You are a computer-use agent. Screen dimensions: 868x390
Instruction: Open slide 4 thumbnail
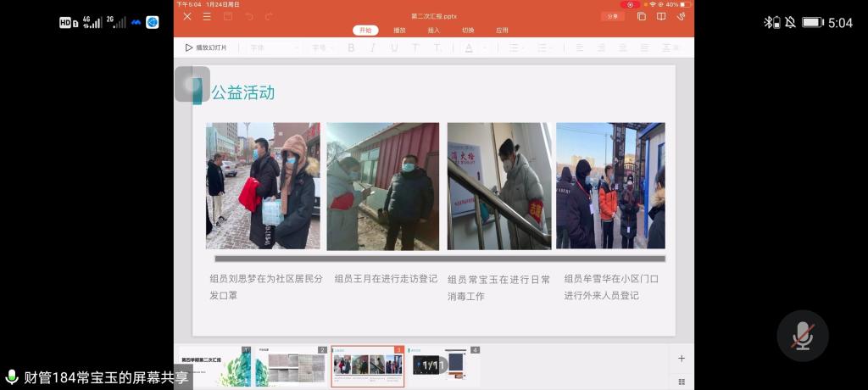[x=444, y=367]
